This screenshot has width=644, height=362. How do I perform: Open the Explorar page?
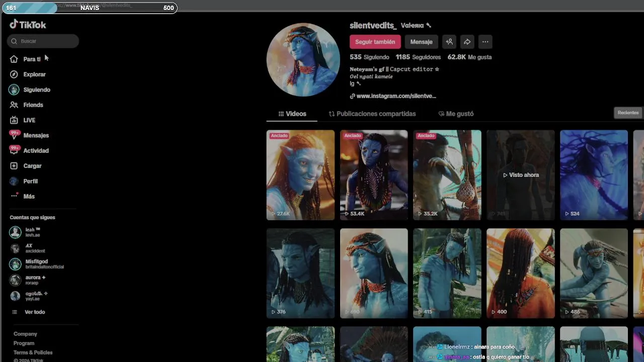34,74
